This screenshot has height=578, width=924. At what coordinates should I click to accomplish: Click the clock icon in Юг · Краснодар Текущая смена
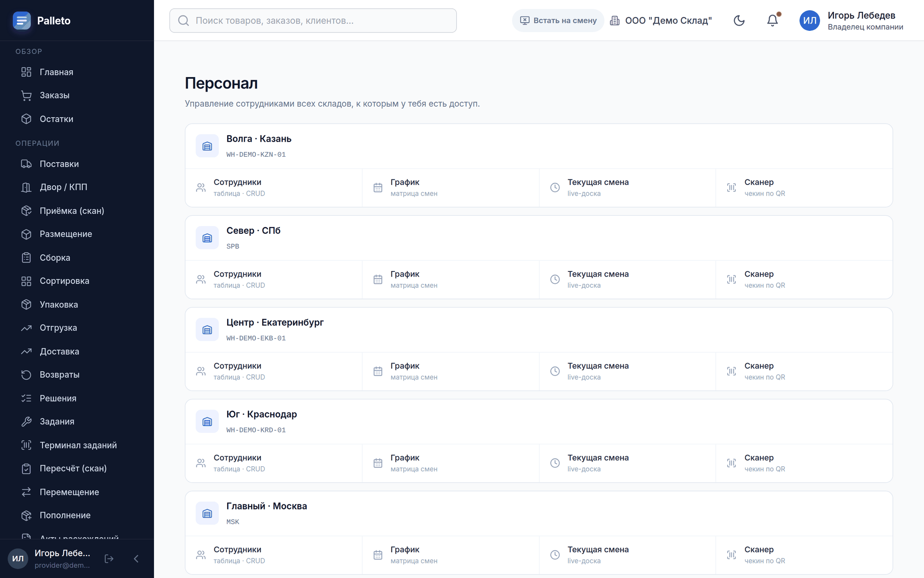pyautogui.click(x=555, y=463)
